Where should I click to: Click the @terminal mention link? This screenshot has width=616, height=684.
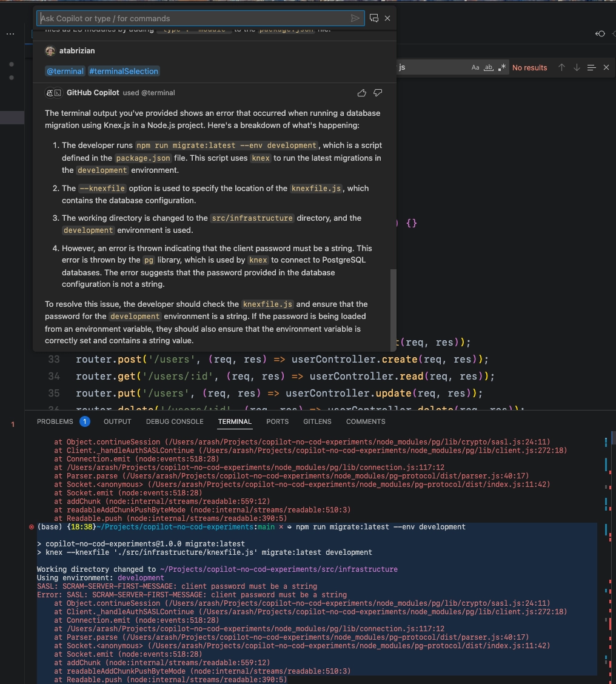65,72
